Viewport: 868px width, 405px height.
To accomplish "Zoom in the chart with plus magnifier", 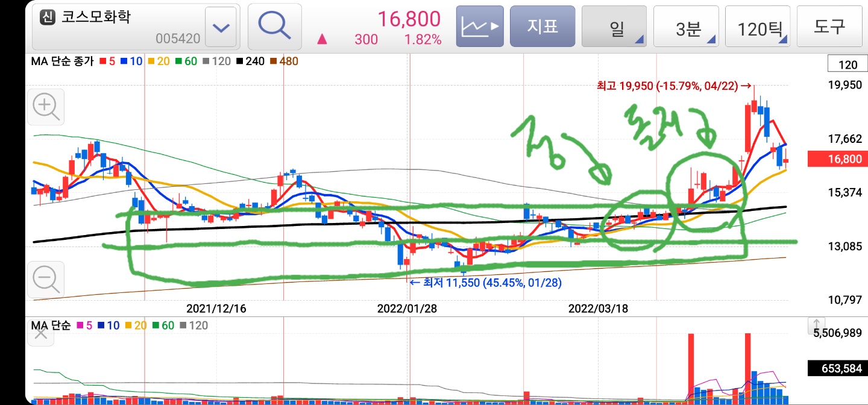I will tap(45, 107).
